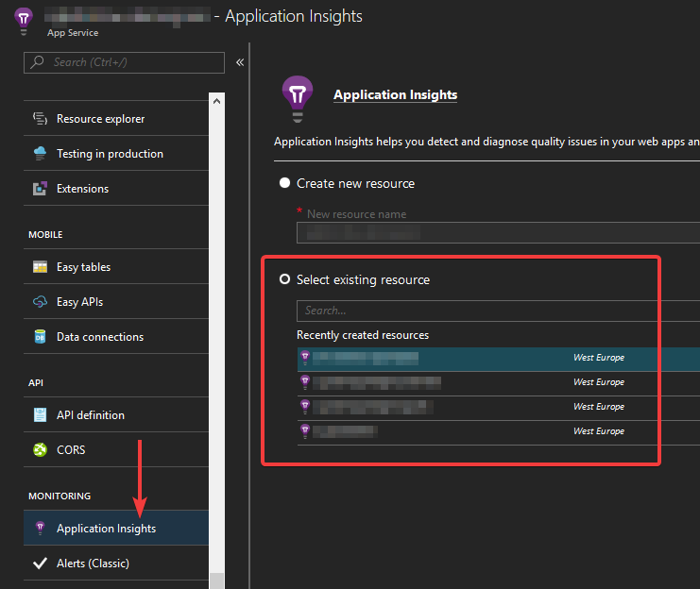Open Testing in production menu item
Image resolution: width=700 pixels, height=589 pixels.
point(116,154)
